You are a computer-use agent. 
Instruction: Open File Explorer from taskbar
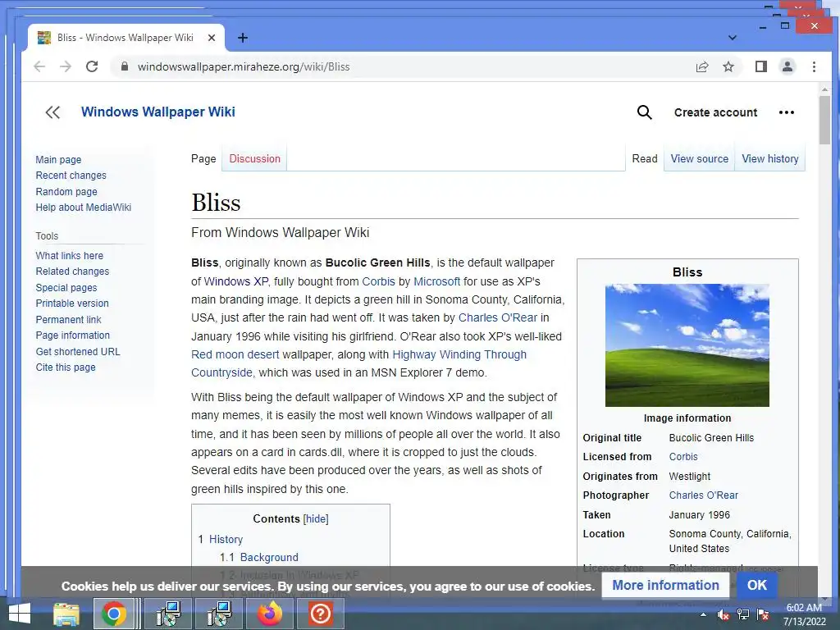66,614
